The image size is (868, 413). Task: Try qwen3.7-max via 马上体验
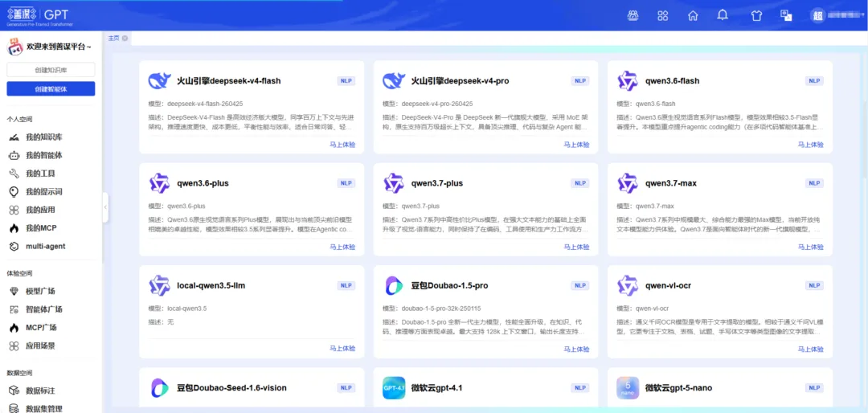pyautogui.click(x=810, y=247)
